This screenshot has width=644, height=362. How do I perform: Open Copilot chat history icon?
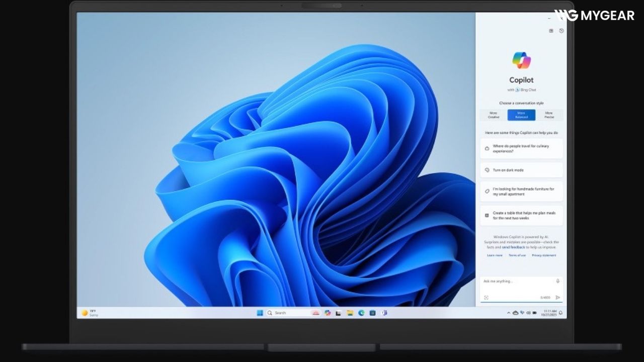561,31
